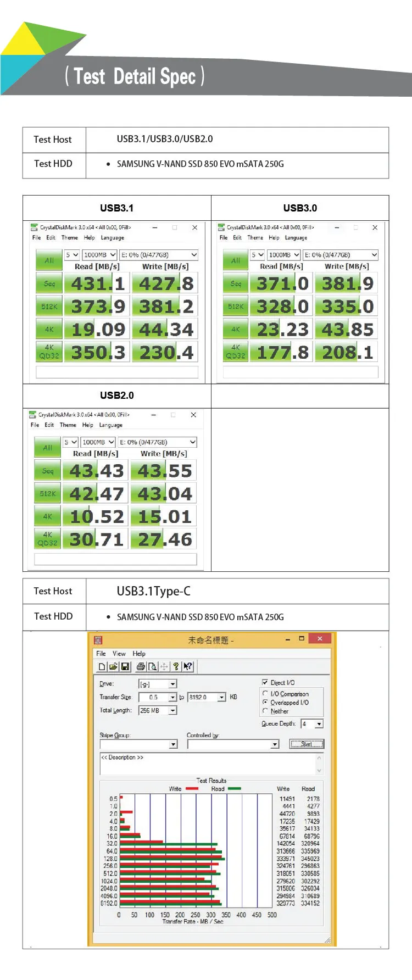Click Print Preview icon in ATTO toolbar
412x980 pixels.
(153, 666)
